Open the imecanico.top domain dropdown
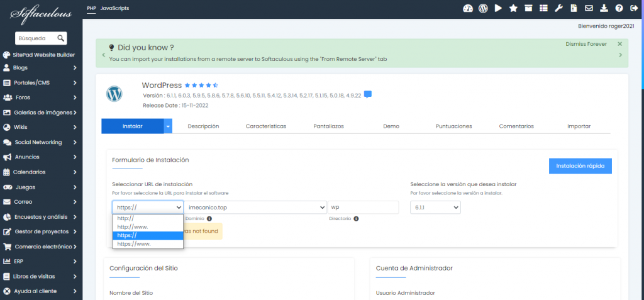 click(x=255, y=208)
